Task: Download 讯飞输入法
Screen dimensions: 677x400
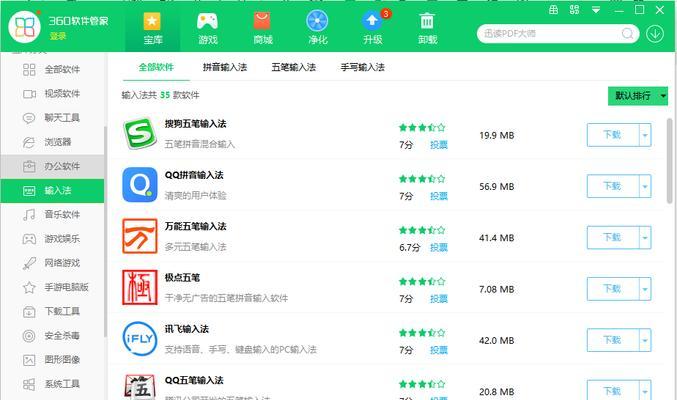Action: (x=613, y=340)
